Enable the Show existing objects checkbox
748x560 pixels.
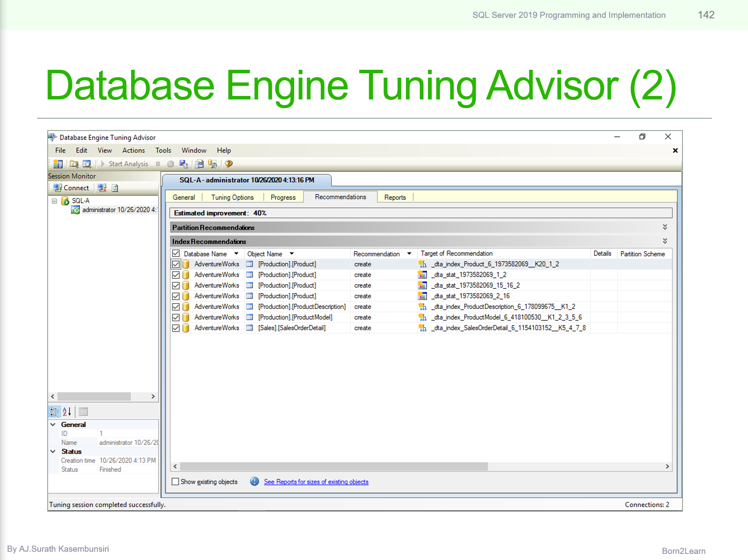pos(176,481)
